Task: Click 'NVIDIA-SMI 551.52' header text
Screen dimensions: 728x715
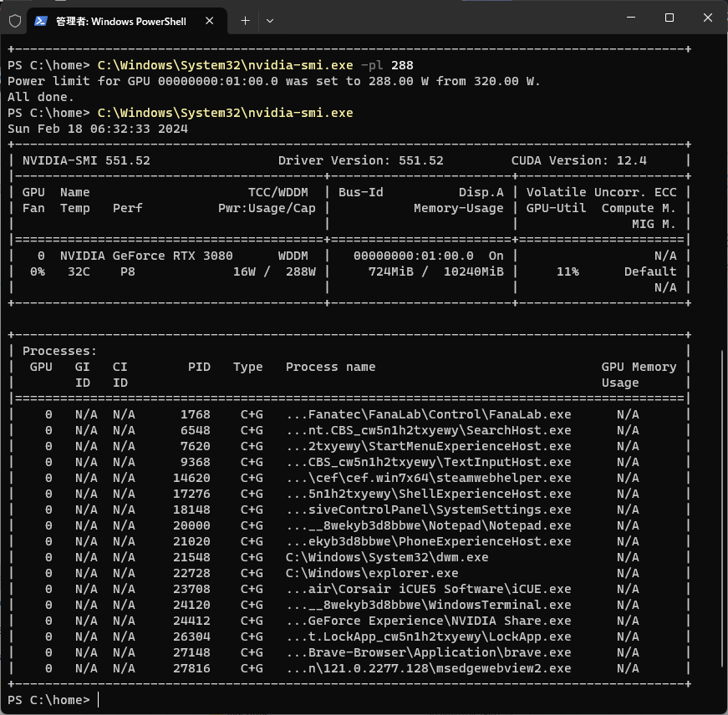Action: tap(86, 160)
